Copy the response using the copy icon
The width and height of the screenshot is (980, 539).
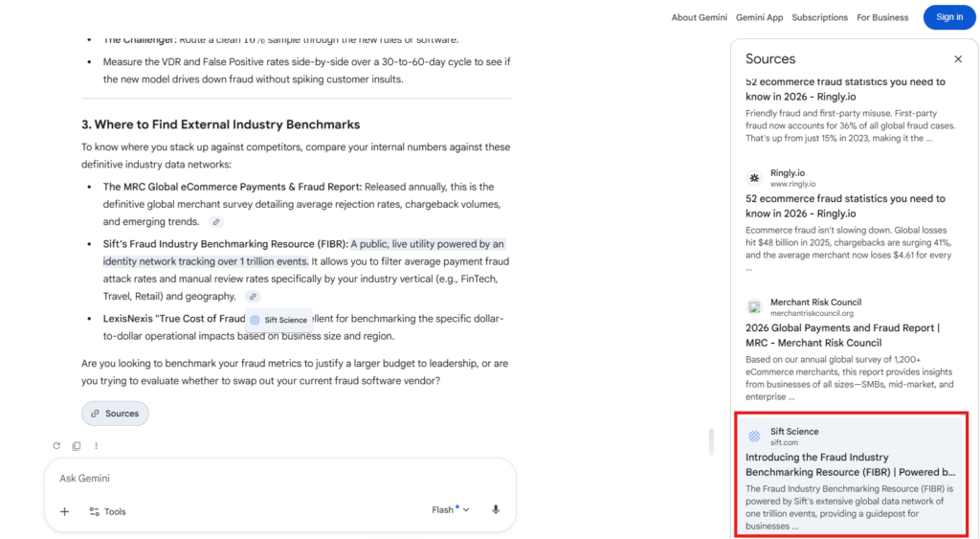77,446
